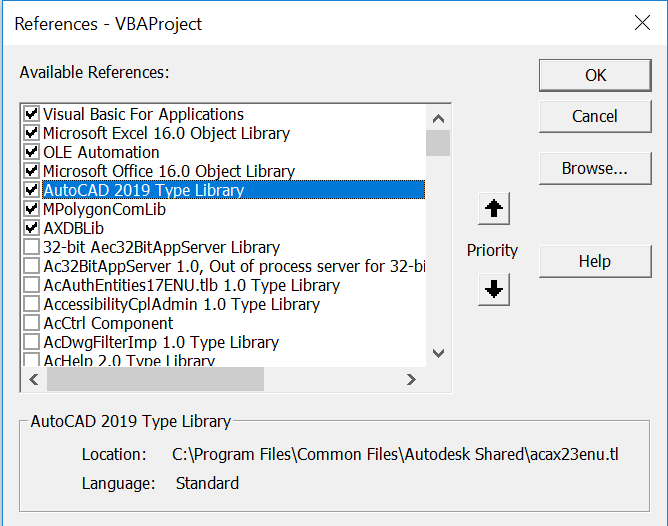Uncheck the AXDBLib reference
The width and height of the screenshot is (668, 526).
[x=32, y=229]
